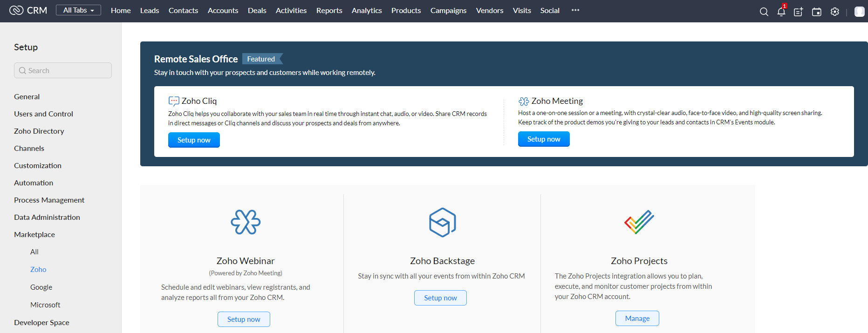
Task: Expand the Automation section
Action: coord(34,183)
